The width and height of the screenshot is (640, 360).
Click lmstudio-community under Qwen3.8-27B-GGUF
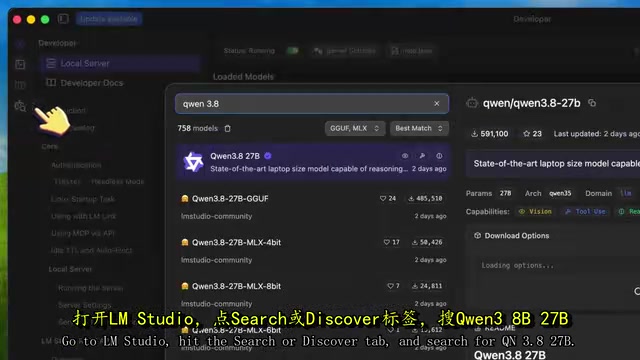(216, 216)
